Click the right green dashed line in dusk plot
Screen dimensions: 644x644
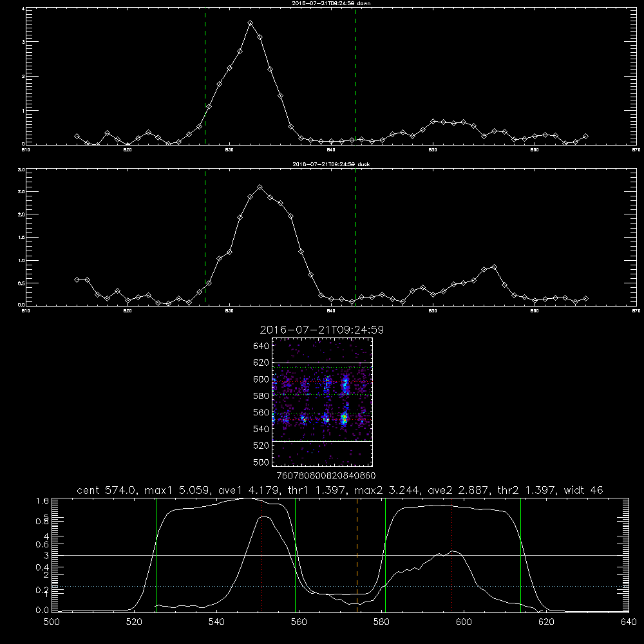click(x=355, y=237)
